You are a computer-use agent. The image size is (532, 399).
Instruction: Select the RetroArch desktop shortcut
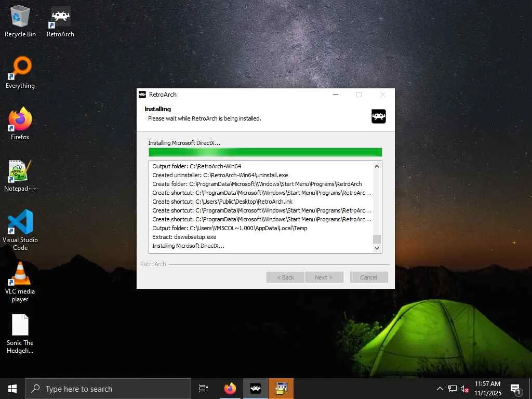pos(60,21)
